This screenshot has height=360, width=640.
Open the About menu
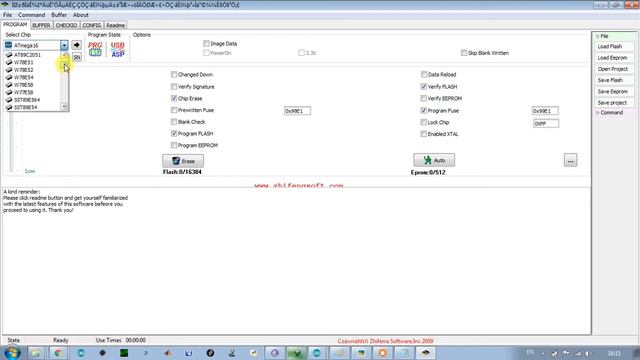[x=81, y=15]
